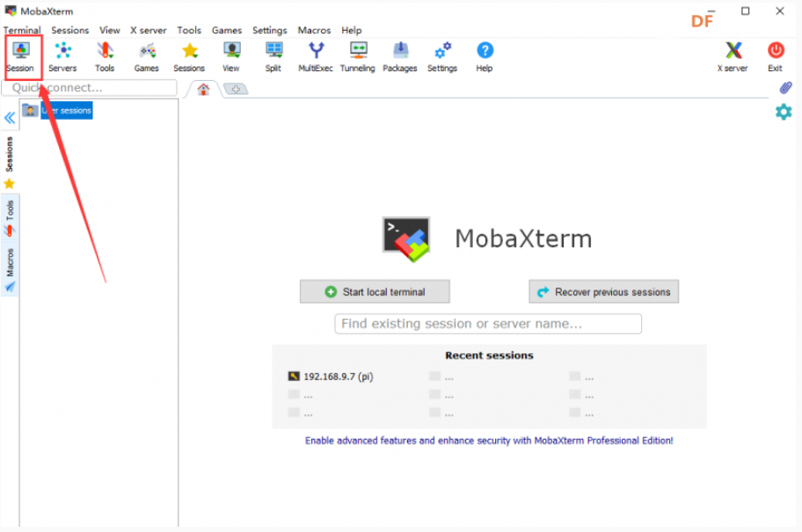Open the View menu
Screen dimensions: 802x532
[109, 30]
